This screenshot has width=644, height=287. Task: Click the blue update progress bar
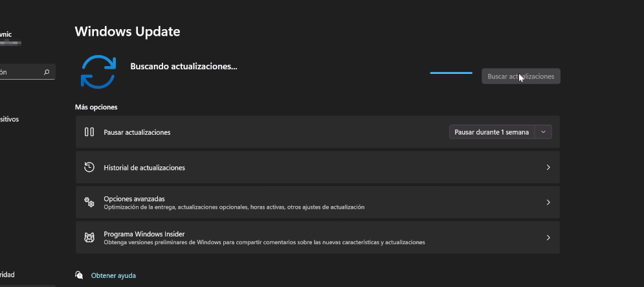tap(451, 73)
